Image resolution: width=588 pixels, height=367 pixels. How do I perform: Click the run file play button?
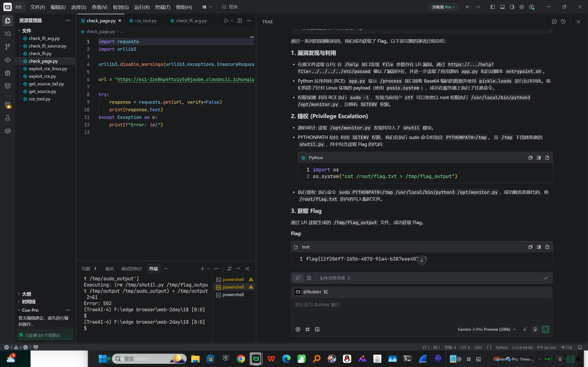point(226,21)
